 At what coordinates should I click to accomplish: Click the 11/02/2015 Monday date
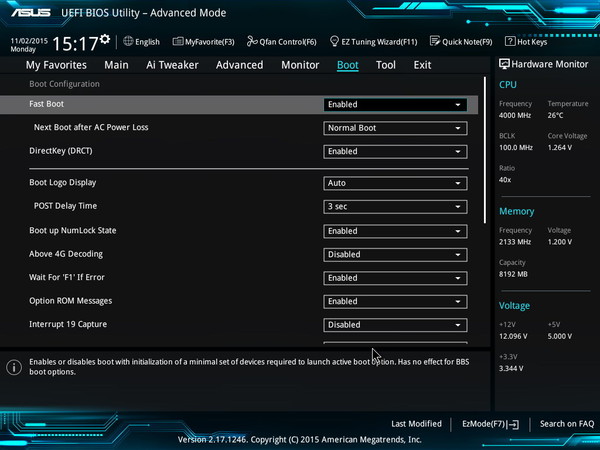(x=29, y=45)
